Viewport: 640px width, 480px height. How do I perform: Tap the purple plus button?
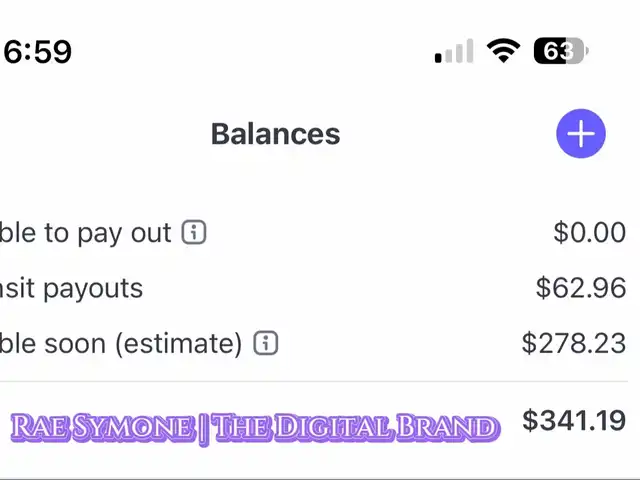pos(581,133)
